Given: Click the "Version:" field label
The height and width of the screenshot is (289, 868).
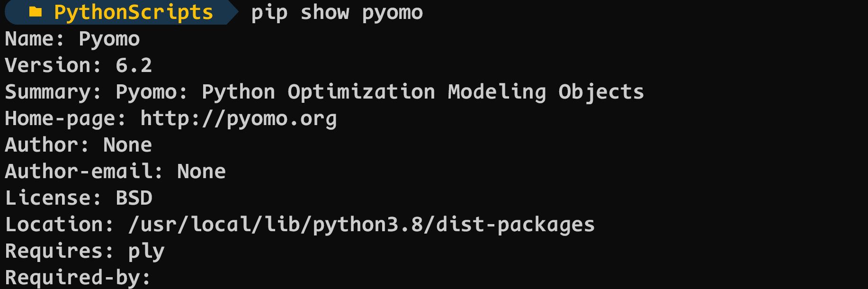Looking at the screenshot, I should pyautogui.click(x=53, y=65).
